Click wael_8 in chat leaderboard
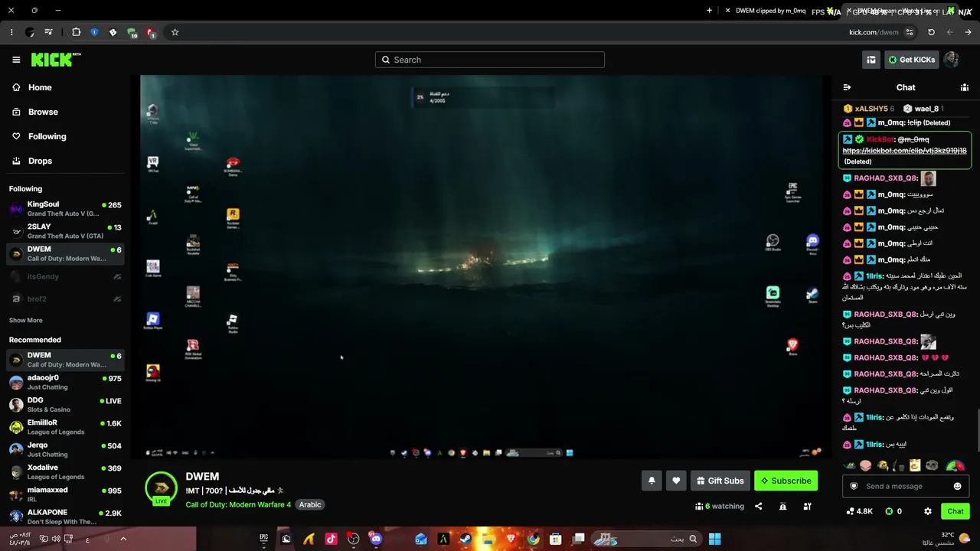Image resolution: width=980 pixels, height=551 pixels. tap(923, 109)
